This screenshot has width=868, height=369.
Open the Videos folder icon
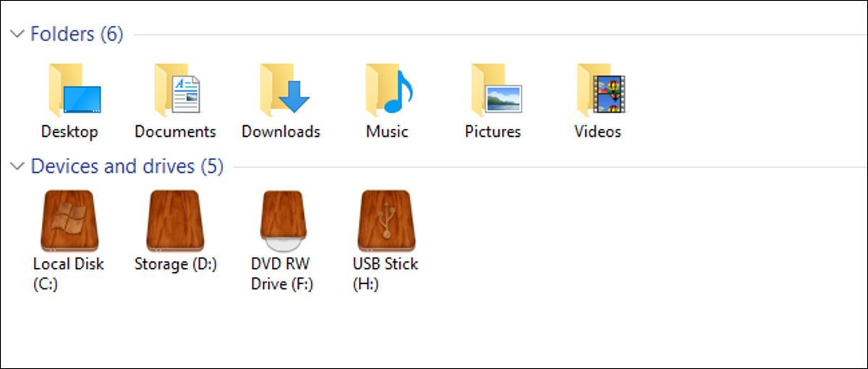601,90
